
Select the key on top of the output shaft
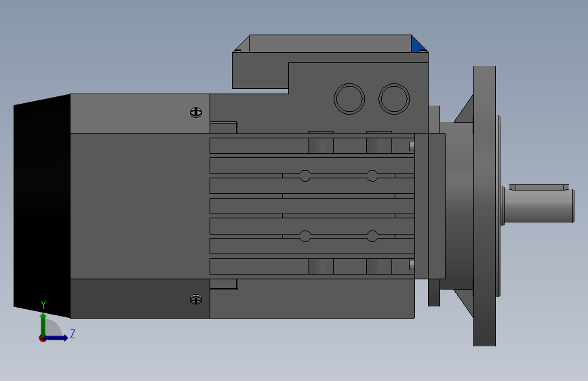(539, 187)
